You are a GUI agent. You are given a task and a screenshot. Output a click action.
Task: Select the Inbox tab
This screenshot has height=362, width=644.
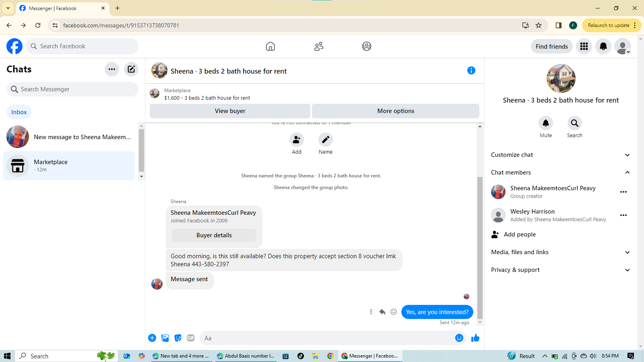[x=19, y=112]
